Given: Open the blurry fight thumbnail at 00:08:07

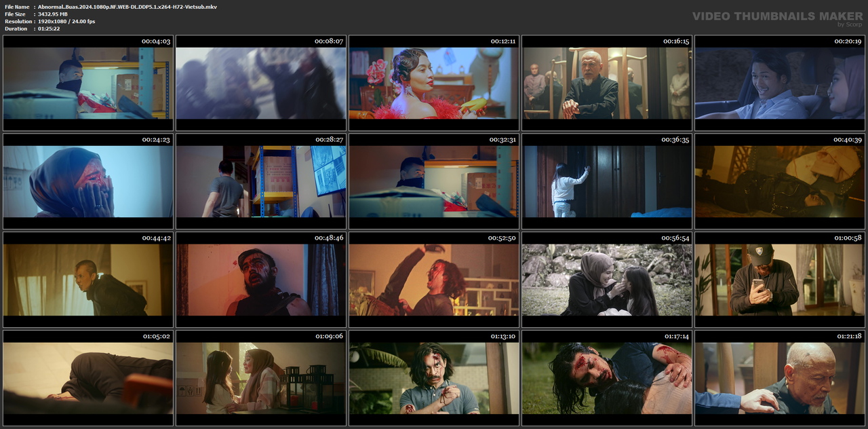Looking at the screenshot, I should pos(261,83).
